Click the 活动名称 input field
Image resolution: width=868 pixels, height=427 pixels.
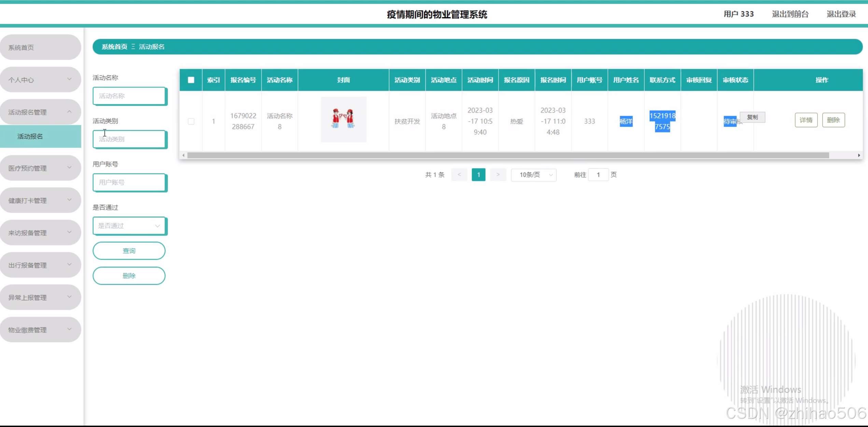[x=129, y=96]
